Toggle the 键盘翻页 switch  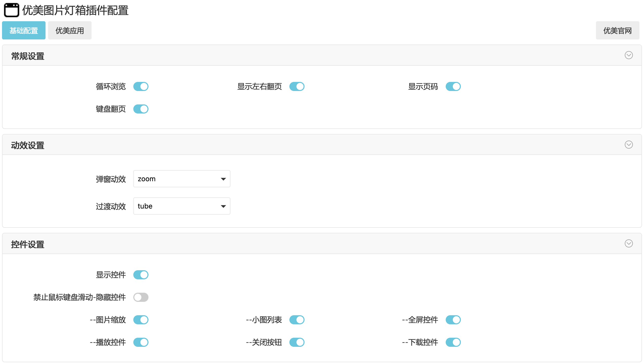(x=141, y=109)
